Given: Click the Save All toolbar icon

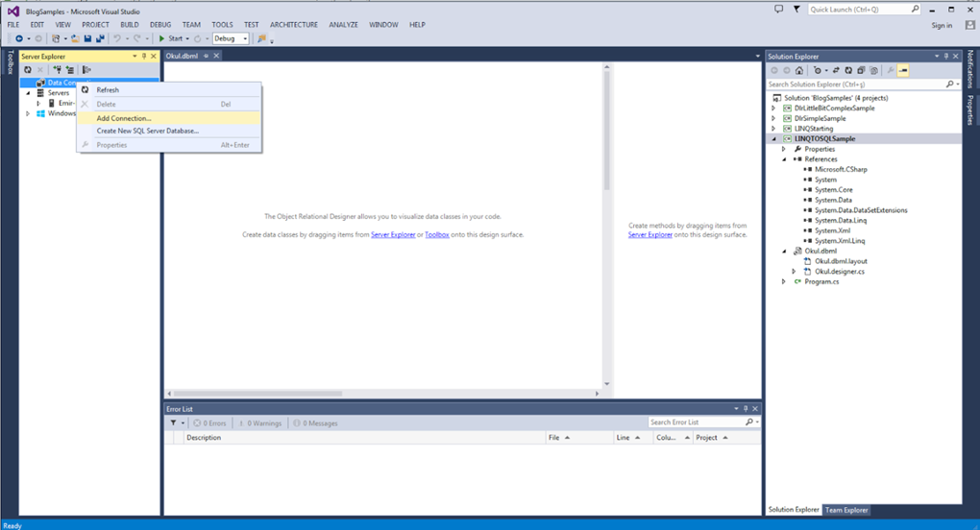Looking at the screenshot, I should point(100,38).
